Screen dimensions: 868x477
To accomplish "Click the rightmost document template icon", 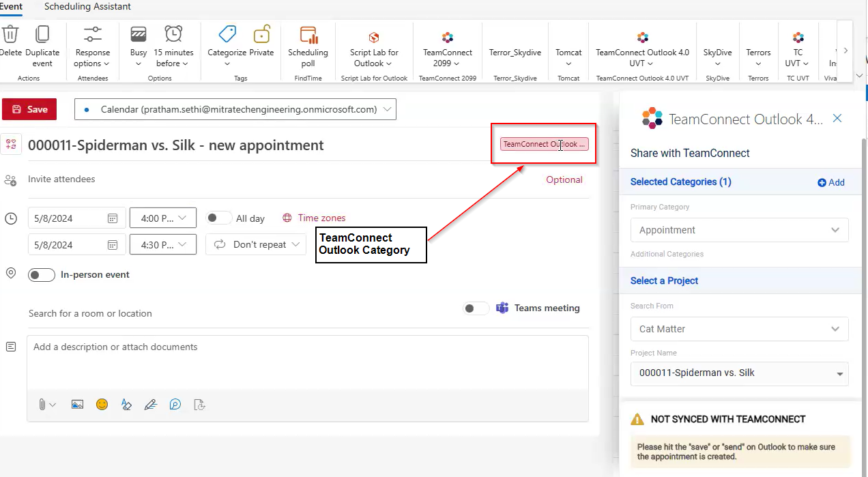I will tap(200, 405).
